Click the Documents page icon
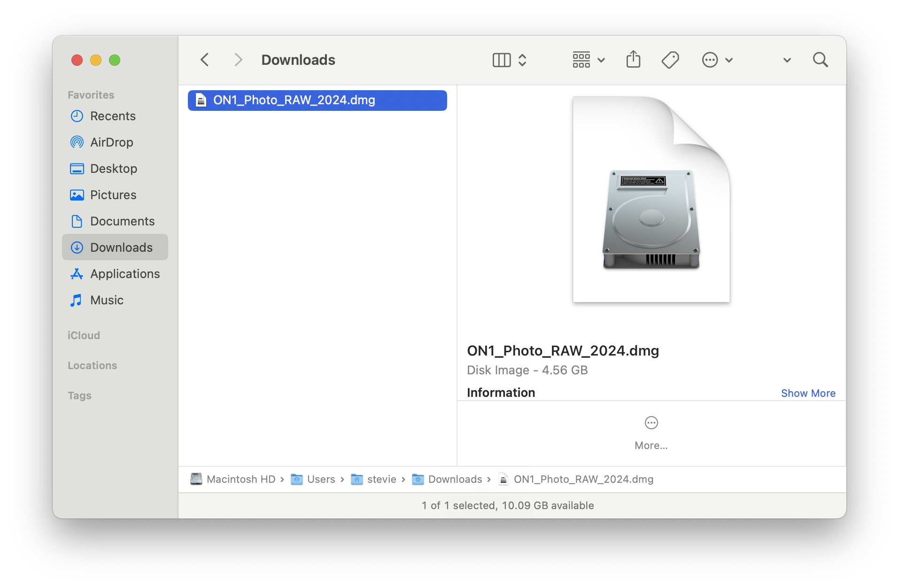Image resolution: width=899 pixels, height=588 pixels. coord(77,221)
